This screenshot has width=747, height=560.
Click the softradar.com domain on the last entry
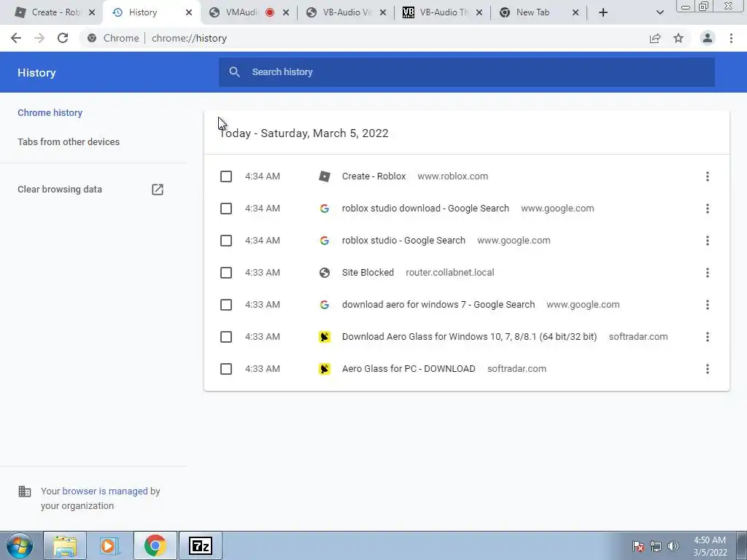pos(517,369)
